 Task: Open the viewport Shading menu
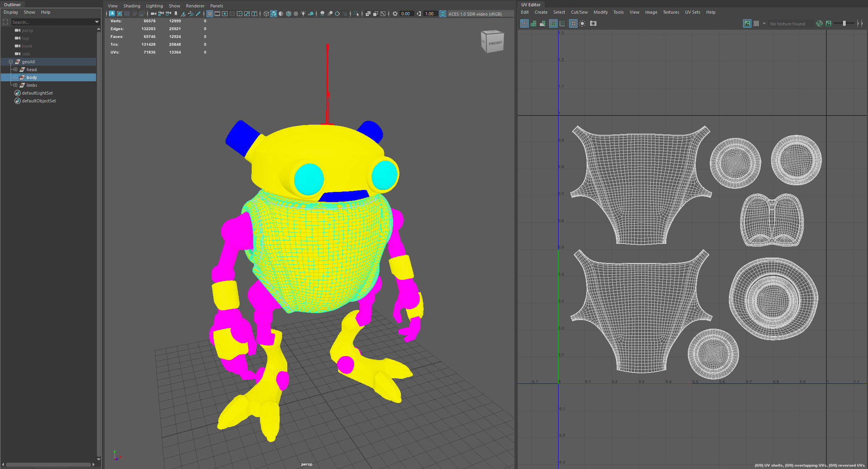(132, 6)
